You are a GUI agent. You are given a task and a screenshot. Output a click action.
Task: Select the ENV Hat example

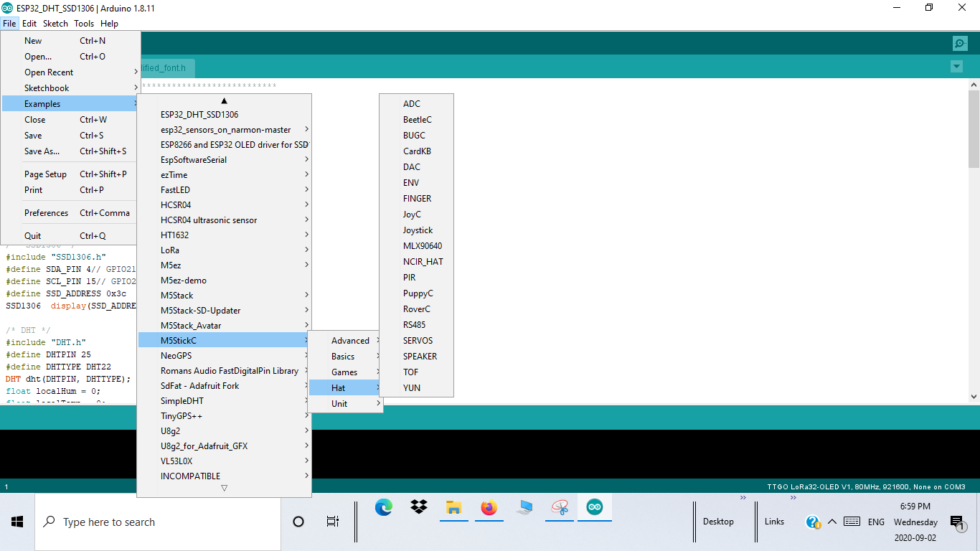click(x=416, y=183)
